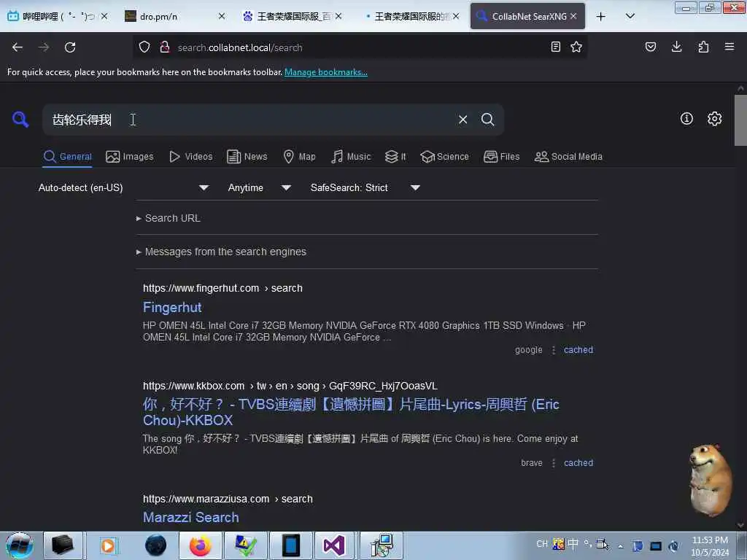Screen dimensions: 747x560
Task: Open the SafeSearch: Strict dropdown
Action: pos(365,187)
